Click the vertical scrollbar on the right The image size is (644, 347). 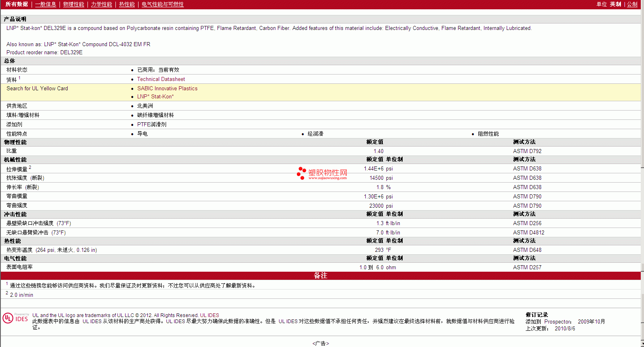pyautogui.click(x=642, y=173)
